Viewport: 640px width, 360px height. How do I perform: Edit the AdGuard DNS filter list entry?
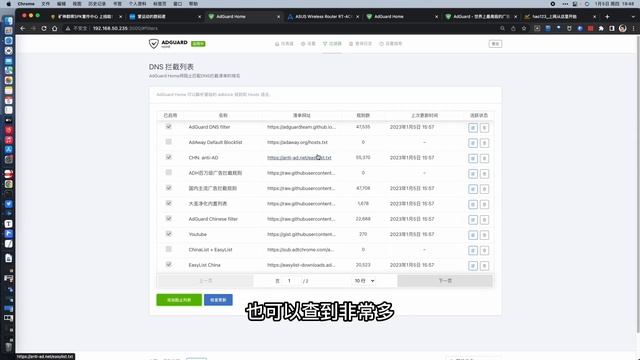tap(473, 128)
